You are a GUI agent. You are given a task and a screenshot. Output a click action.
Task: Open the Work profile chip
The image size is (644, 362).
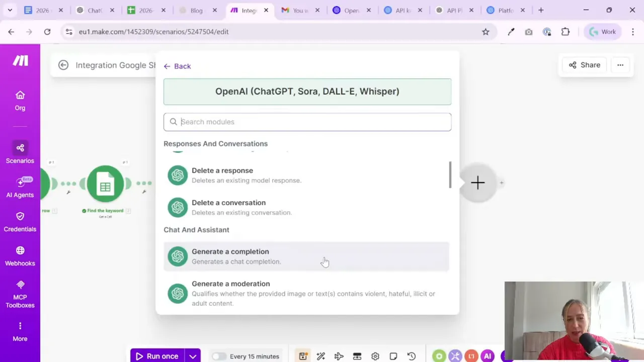(x=603, y=32)
